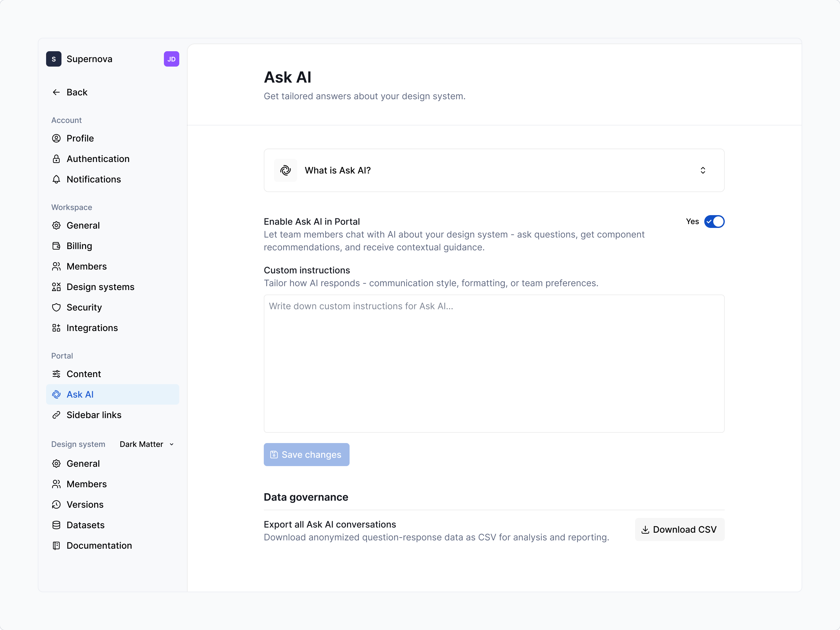This screenshot has height=630, width=840.
Task: Click the custom instructions text area
Action: [494, 363]
